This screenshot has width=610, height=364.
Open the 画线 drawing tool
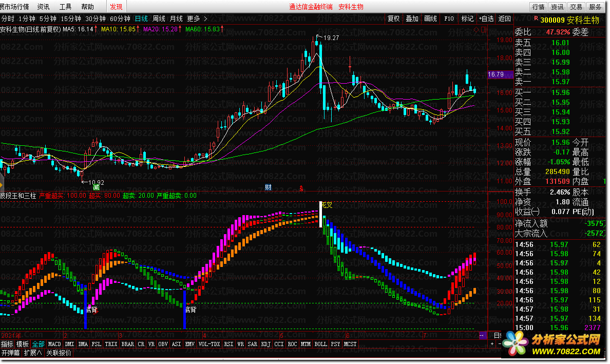430,18
